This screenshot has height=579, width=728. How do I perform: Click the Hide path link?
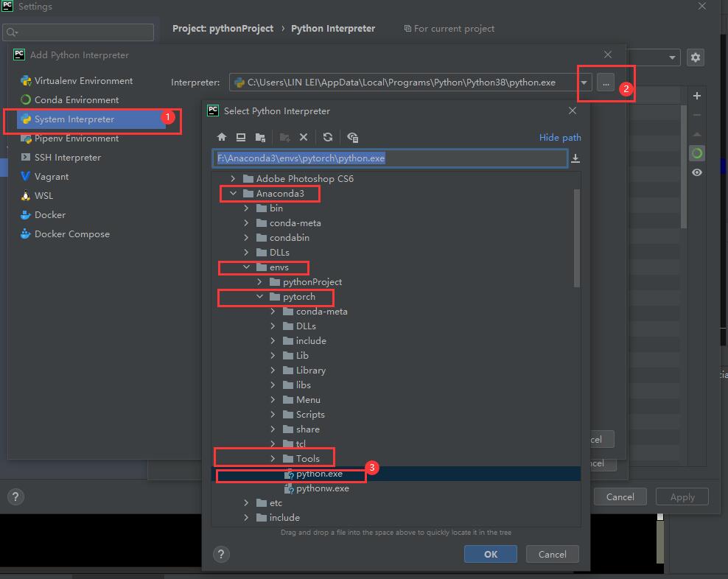tap(560, 138)
